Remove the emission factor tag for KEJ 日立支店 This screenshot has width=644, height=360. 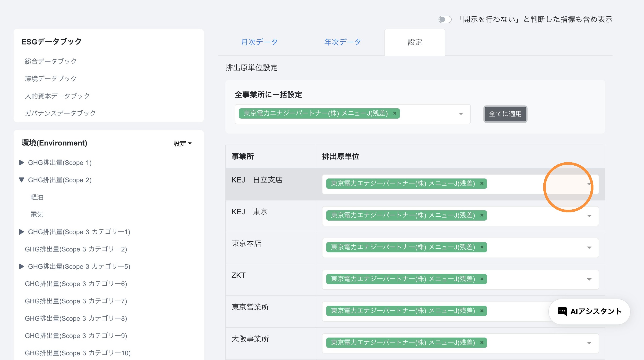(482, 183)
